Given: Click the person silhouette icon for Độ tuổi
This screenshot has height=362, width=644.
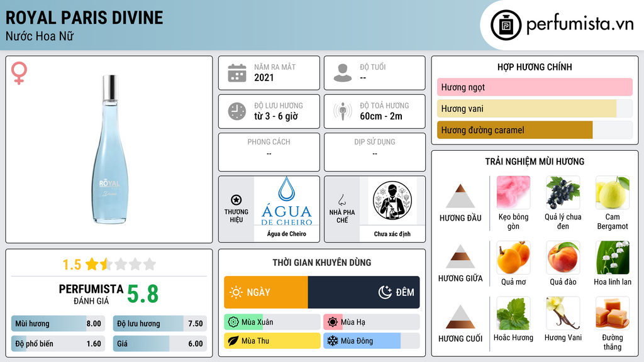Looking at the screenshot, I should (343, 73).
